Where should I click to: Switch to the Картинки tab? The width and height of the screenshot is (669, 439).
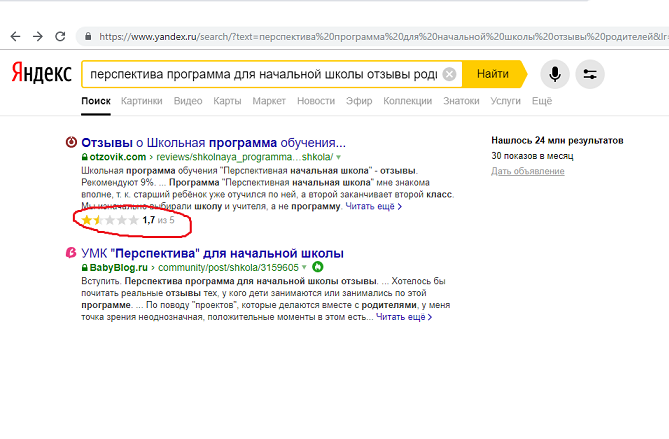(142, 101)
